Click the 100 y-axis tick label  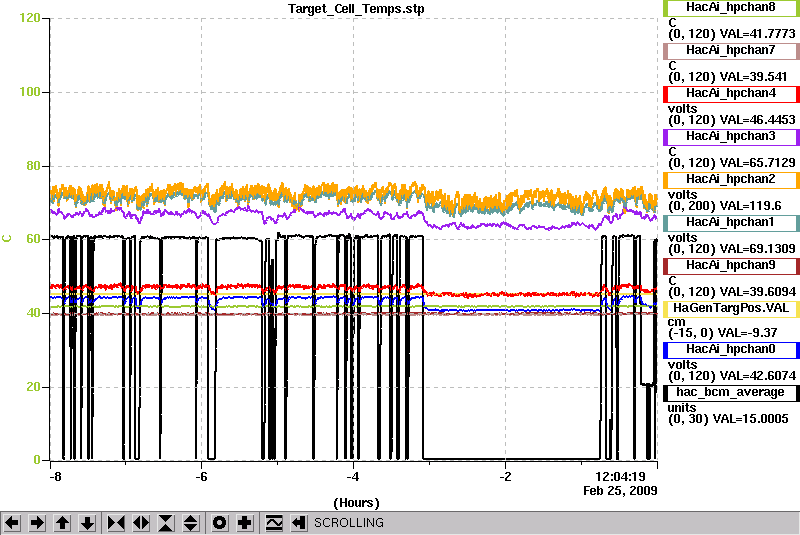point(30,92)
